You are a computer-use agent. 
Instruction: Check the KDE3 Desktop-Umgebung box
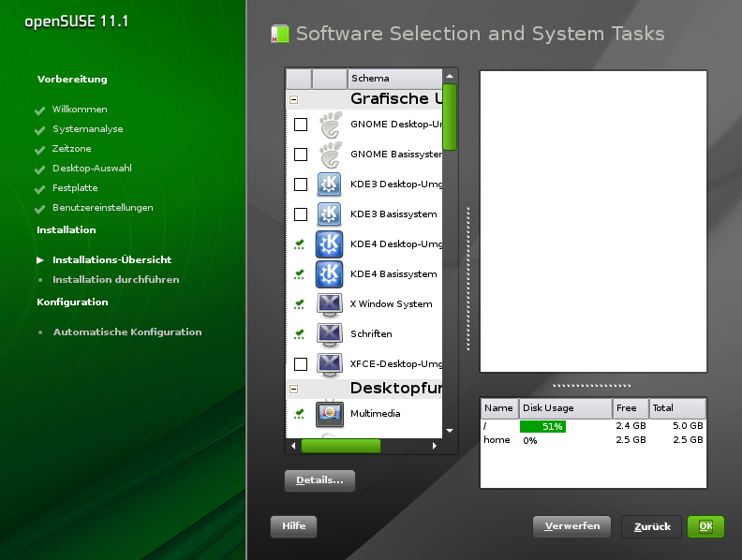[301, 184]
